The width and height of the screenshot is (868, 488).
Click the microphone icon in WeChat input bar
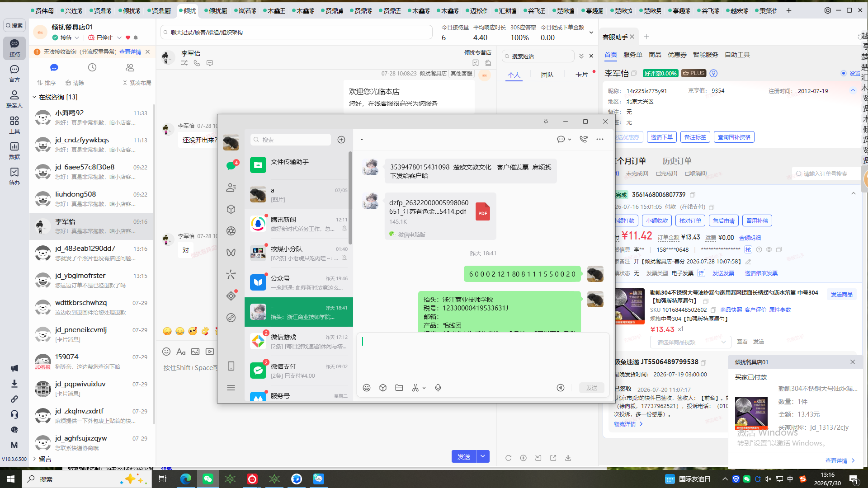(x=438, y=388)
